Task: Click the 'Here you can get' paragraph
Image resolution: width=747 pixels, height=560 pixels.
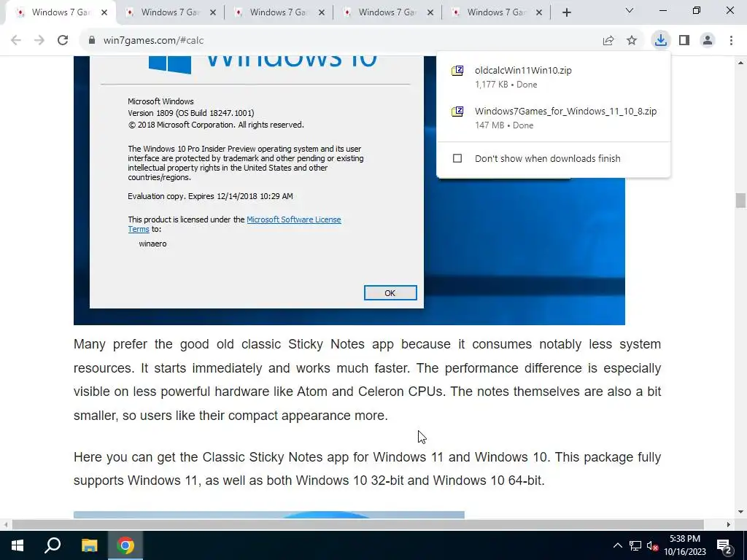Action: [368, 469]
